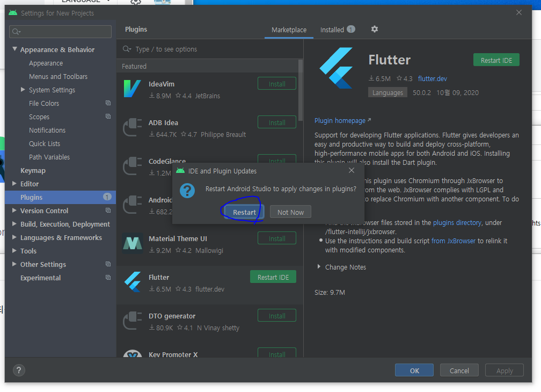Screen dimensions: 541x392
Task: Focus the settings search field
Action: [60, 32]
